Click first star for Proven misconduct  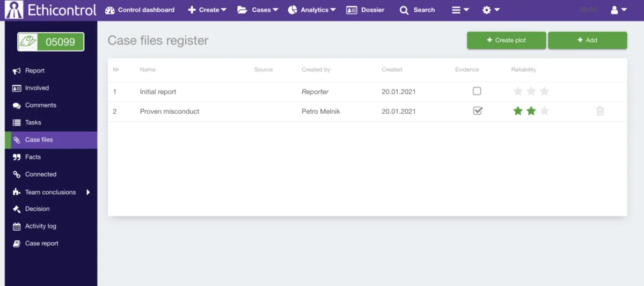pos(518,111)
